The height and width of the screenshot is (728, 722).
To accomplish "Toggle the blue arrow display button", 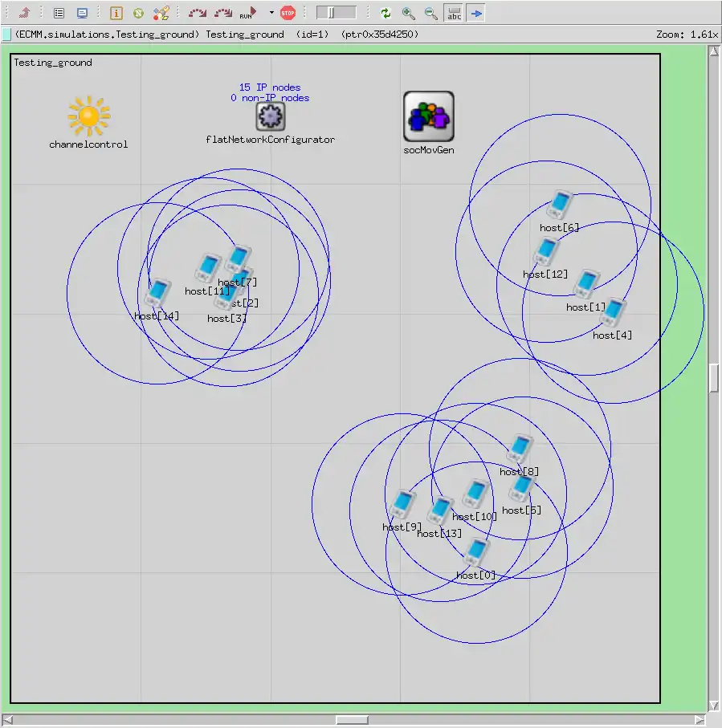I will [475, 14].
